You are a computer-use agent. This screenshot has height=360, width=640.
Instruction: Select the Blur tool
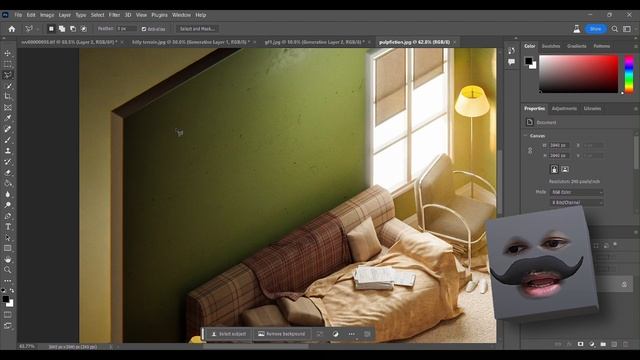coord(8,194)
